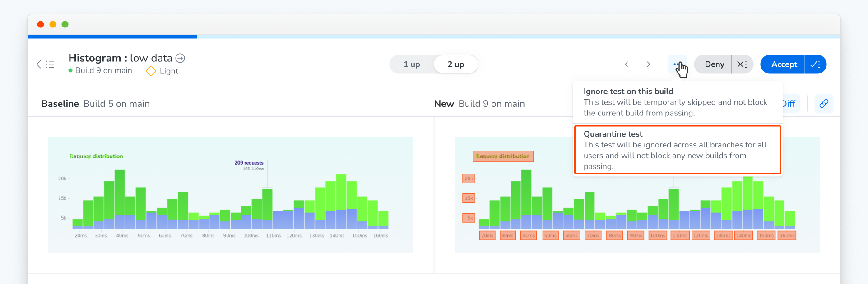
Task: Switch to 1 up view
Action: [412, 64]
